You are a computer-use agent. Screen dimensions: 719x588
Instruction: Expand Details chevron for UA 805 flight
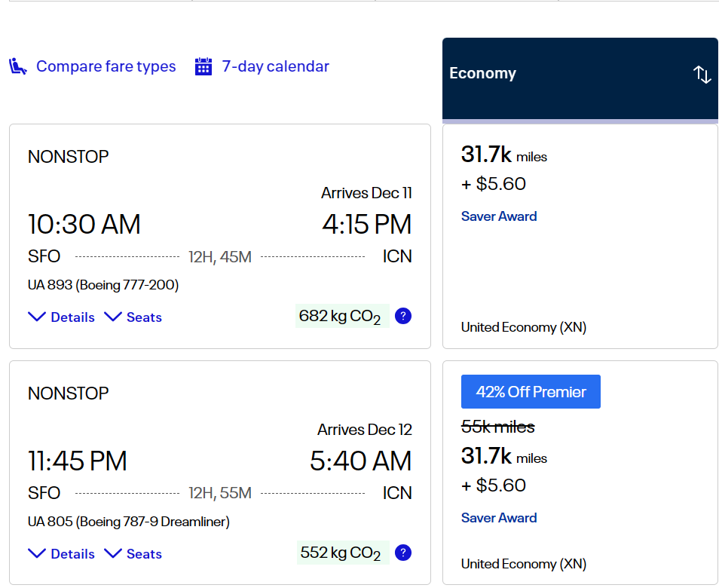click(37, 553)
